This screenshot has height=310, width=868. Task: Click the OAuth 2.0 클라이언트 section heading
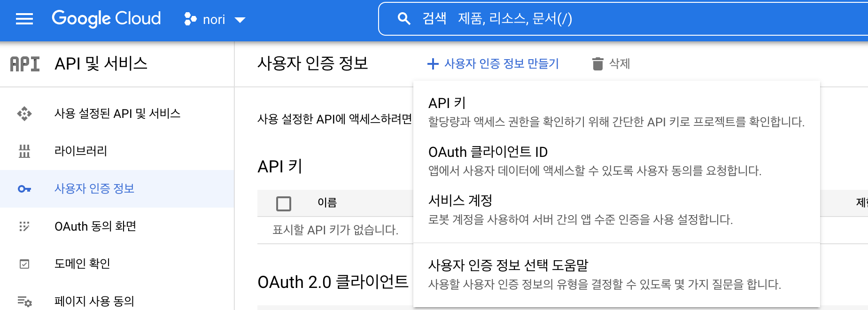[333, 282]
